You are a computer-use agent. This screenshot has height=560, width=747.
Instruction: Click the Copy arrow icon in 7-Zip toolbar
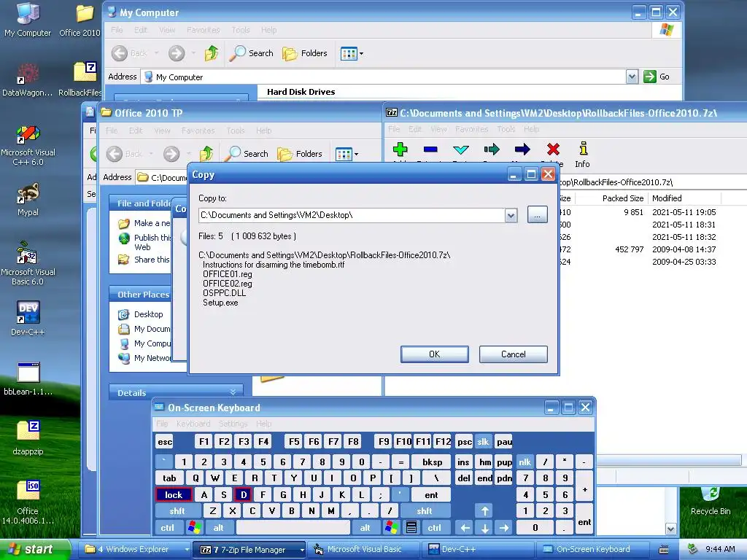pos(492,149)
